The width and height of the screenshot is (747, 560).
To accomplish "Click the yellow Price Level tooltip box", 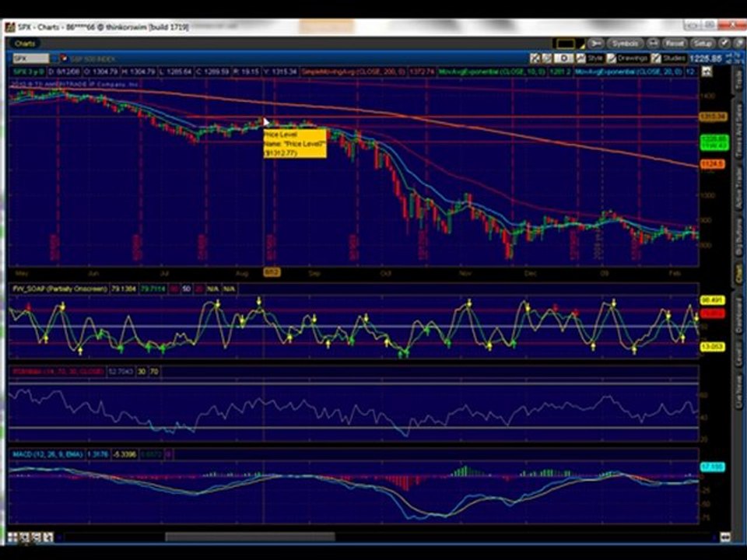I will point(295,143).
